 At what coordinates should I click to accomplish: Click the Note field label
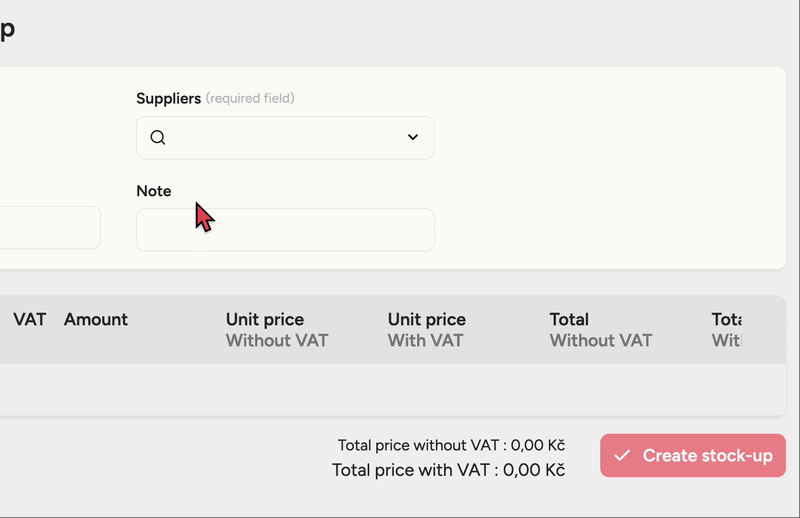pyautogui.click(x=154, y=191)
